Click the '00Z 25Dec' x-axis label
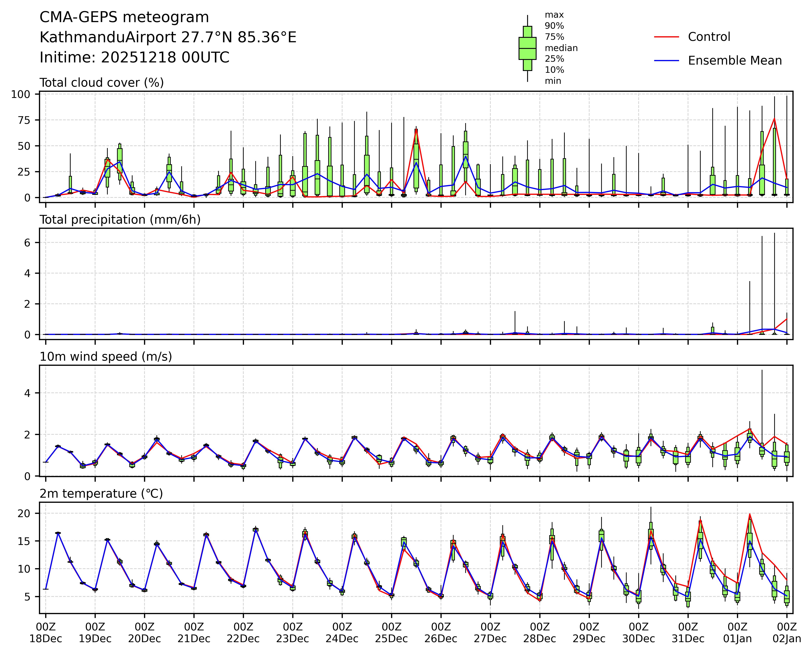The width and height of the screenshot is (812, 655). [391, 633]
